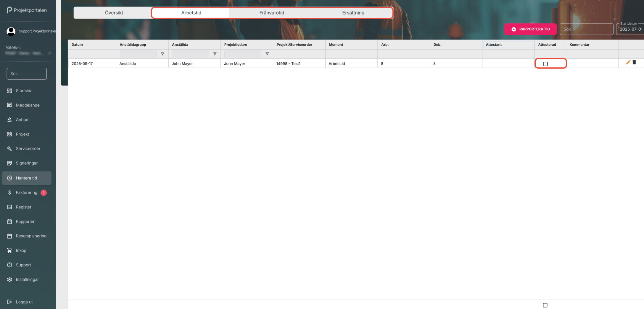
Task: Switch to the Översikt tab
Action: tap(114, 13)
